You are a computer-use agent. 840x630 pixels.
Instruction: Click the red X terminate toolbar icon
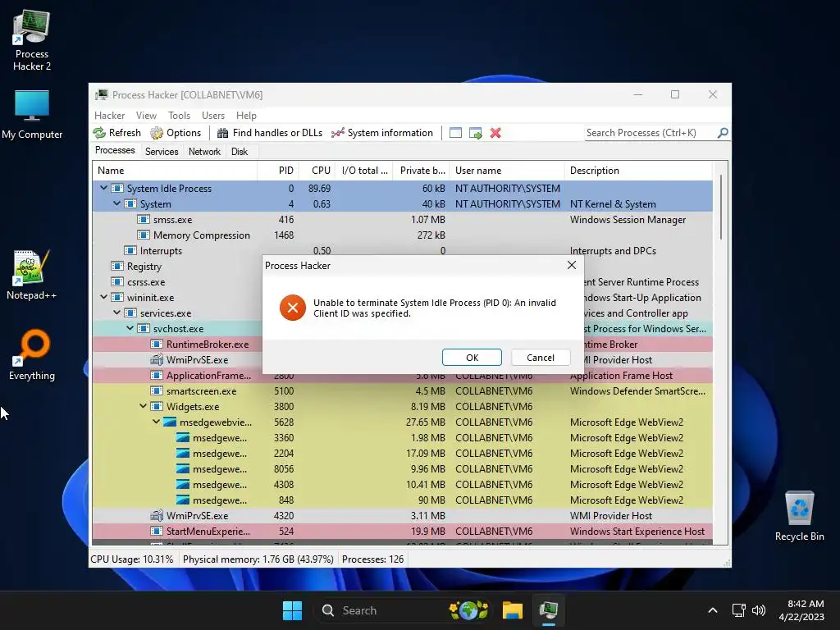tap(495, 133)
